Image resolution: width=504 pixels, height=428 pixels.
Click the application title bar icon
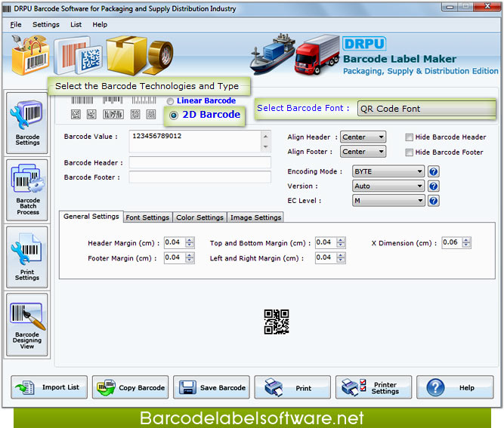(x=7, y=8)
